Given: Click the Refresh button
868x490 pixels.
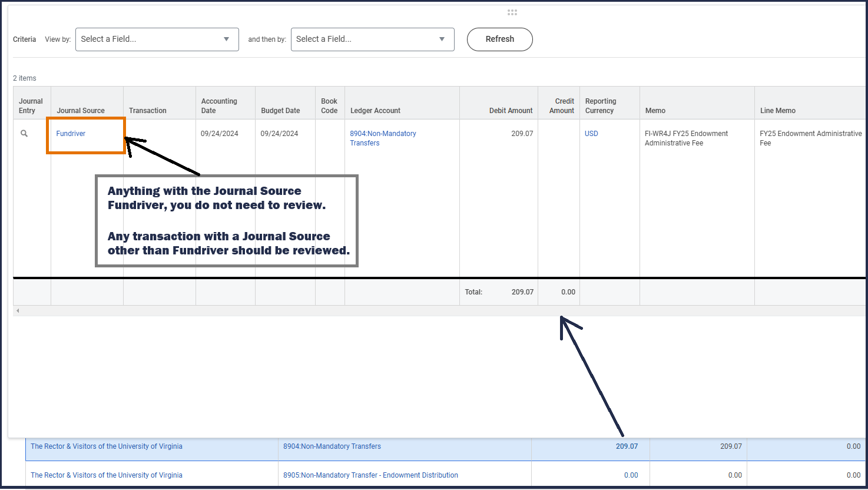Looking at the screenshot, I should (500, 39).
